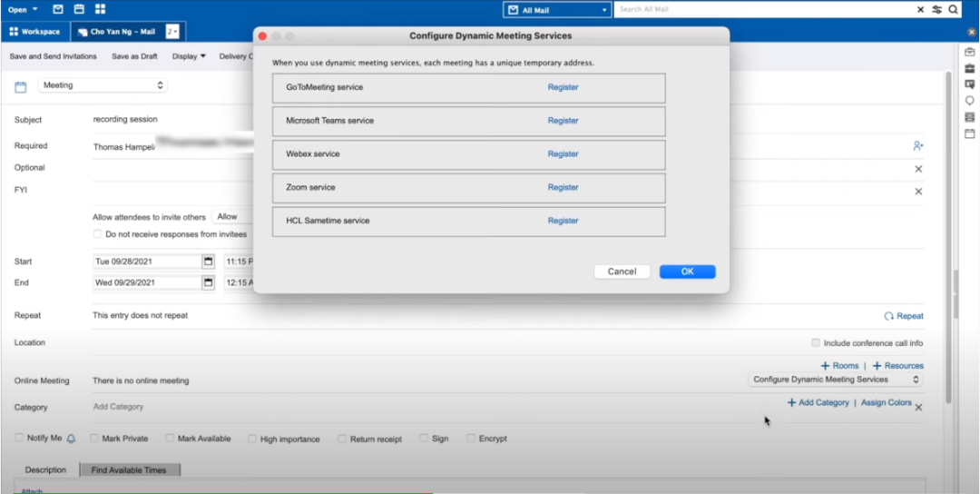
Task: Open the day calendar sidebar icon
Action: tap(969, 133)
